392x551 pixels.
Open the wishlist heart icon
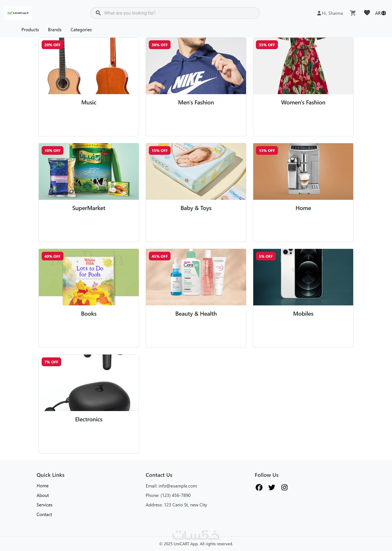pyautogui.click(x=367, y=13)
